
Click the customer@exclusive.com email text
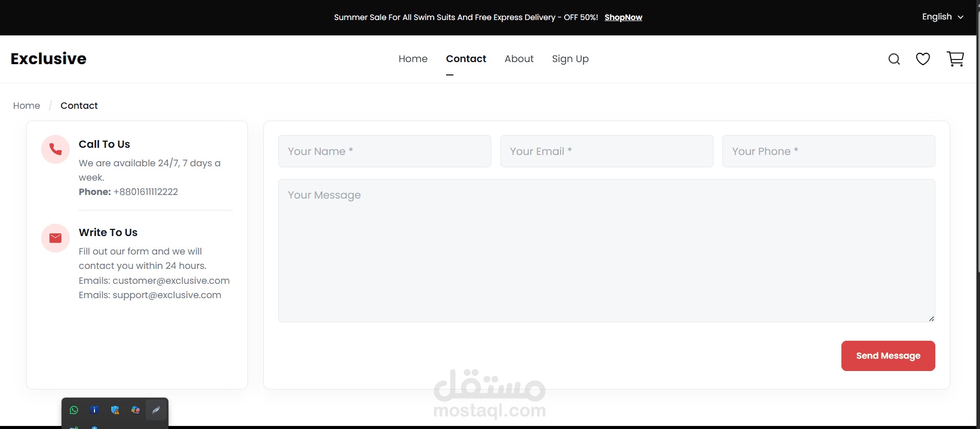tap(171, 281)
